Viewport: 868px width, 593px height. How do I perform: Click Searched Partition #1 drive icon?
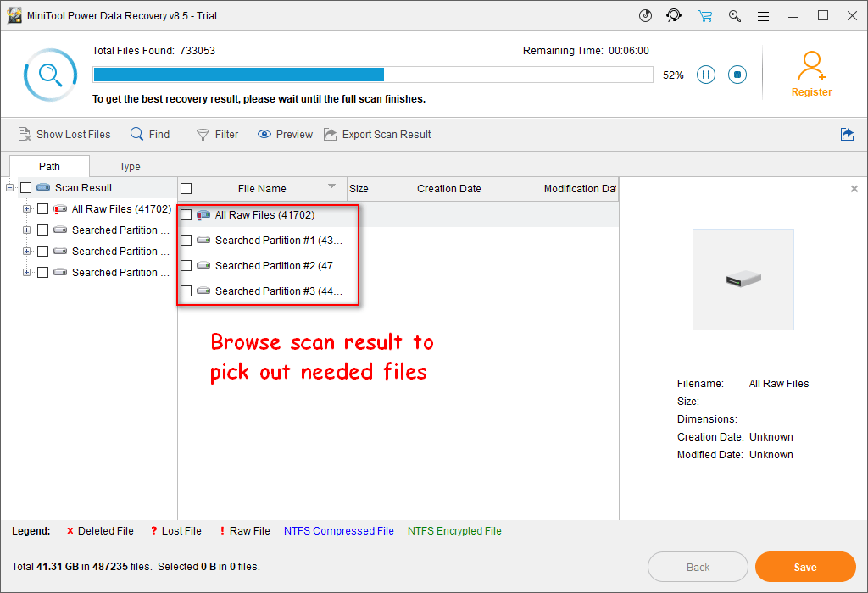click(203, 240)
